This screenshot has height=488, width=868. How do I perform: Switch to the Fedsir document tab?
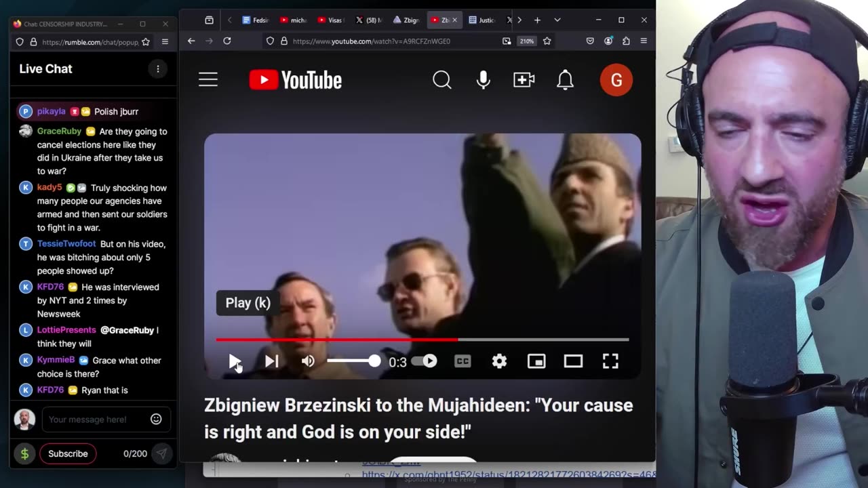(256, 20)
